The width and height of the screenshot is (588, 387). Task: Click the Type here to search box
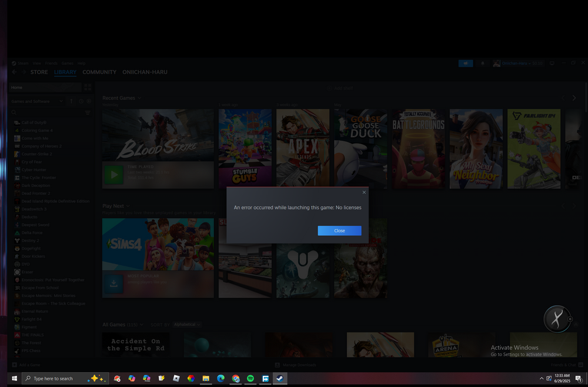point(65,378)
